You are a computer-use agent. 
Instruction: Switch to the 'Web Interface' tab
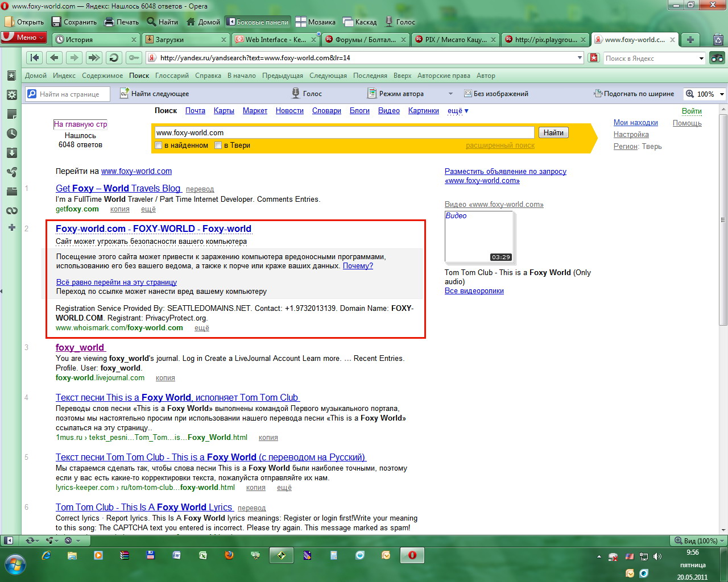[x=276, y=40]
